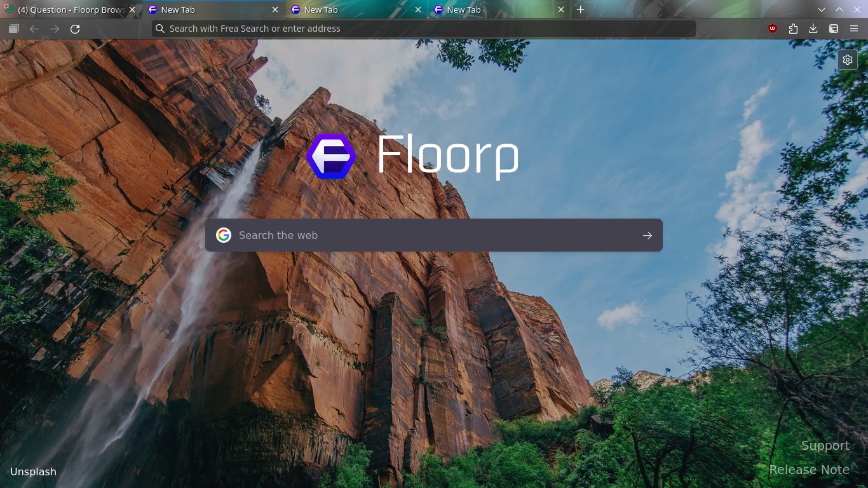Open the Release Note link
Screen dimensions: 868x488
[810, 470]
